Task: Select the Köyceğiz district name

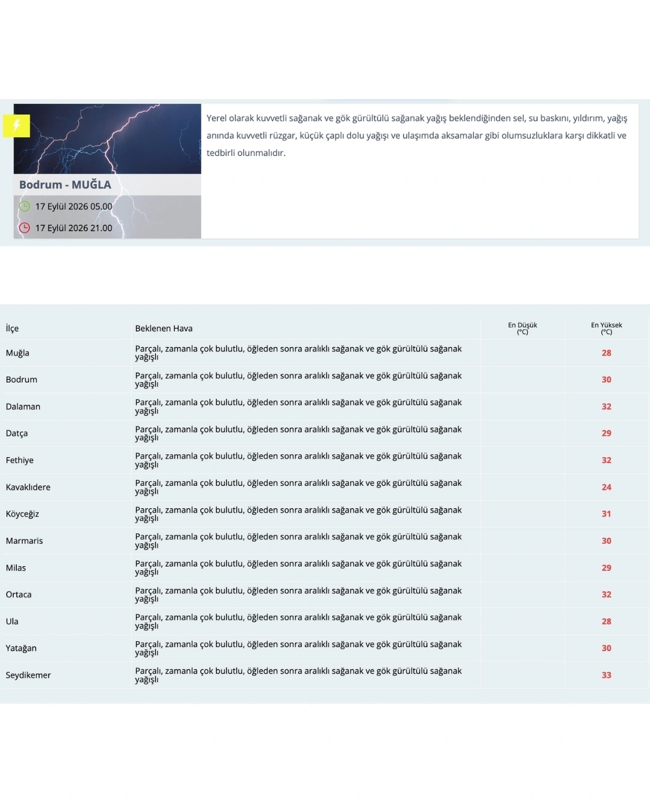Action: point(22,514)
